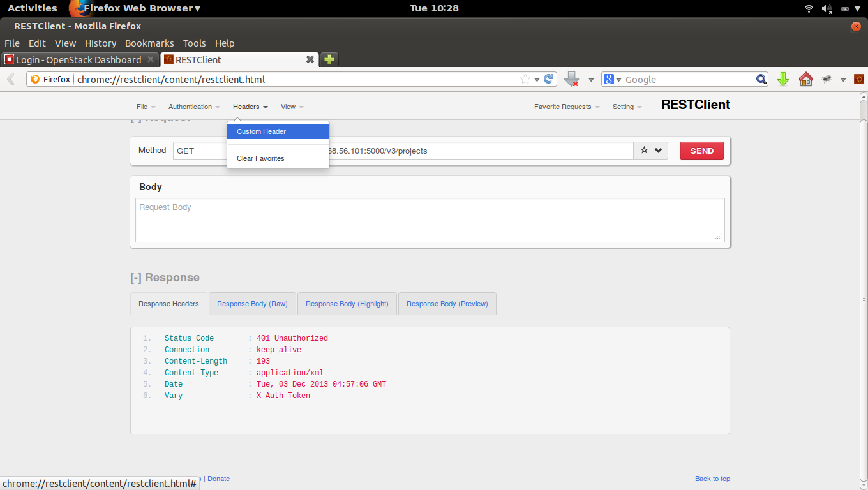Click the 'X-Auth-Token' Vary value
Screen dimensions: 868x490
point(283,396)
